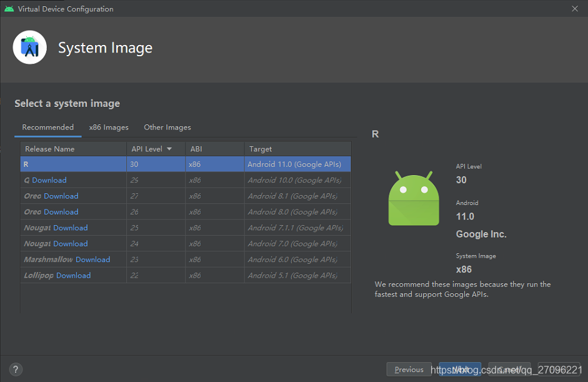Viewport: 588px width, 382px height.
Task: Click Download link for Q image
Action: (x=49, y=180)
